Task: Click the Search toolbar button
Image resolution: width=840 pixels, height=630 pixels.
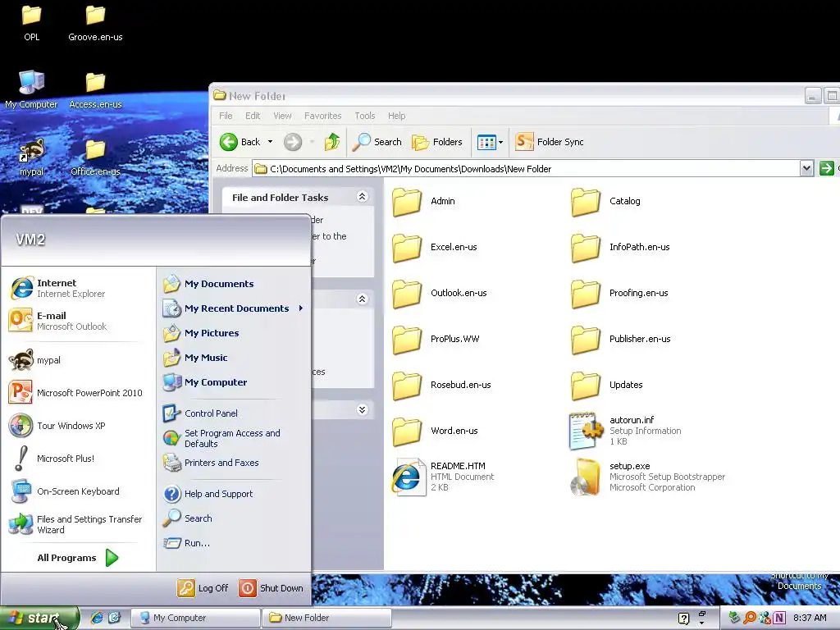Action: (x=377, y=142)
